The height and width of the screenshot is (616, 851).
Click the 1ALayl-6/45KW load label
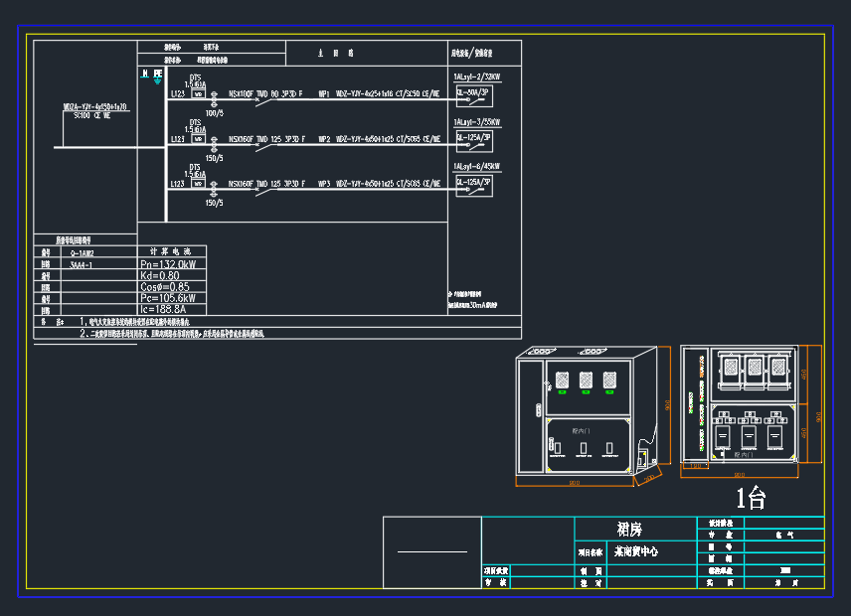pos(477,167)
